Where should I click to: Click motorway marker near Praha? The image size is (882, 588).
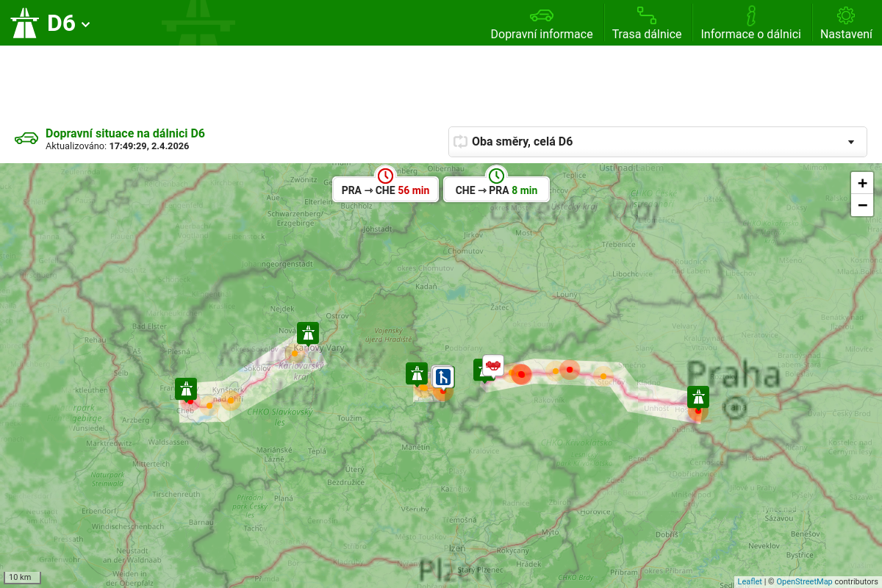click(698, 397)
